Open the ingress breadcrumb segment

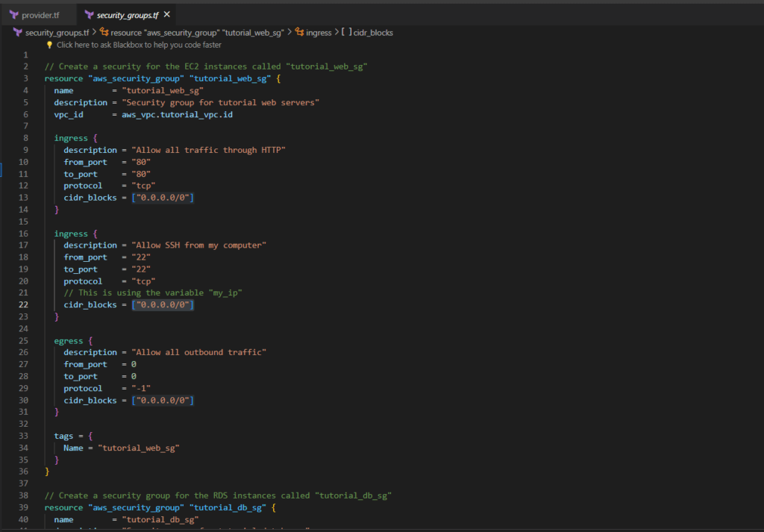pyautogui.click(x=319, y=33)
